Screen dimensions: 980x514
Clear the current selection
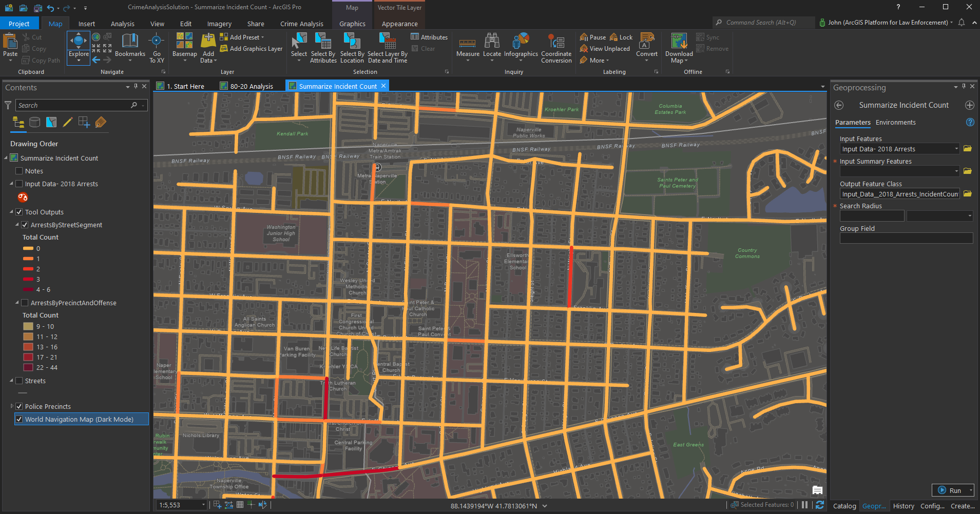pyautogui.click(x=425, y=48)
